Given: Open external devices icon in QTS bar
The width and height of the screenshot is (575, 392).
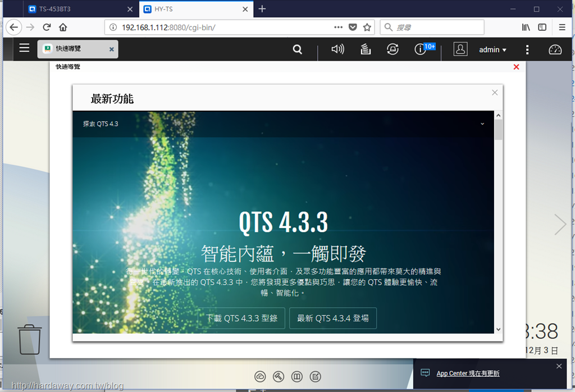Looking at the screenshot, I should [x=393, y=49].
